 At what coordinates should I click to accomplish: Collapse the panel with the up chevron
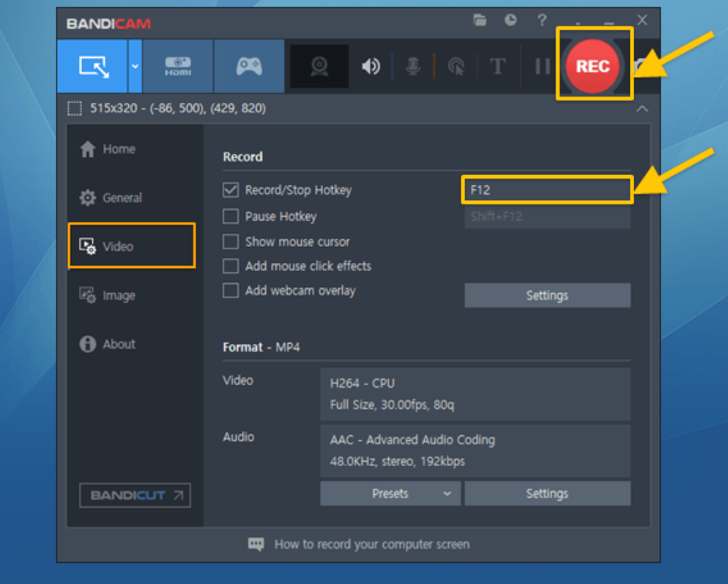[x=642, y=108]
